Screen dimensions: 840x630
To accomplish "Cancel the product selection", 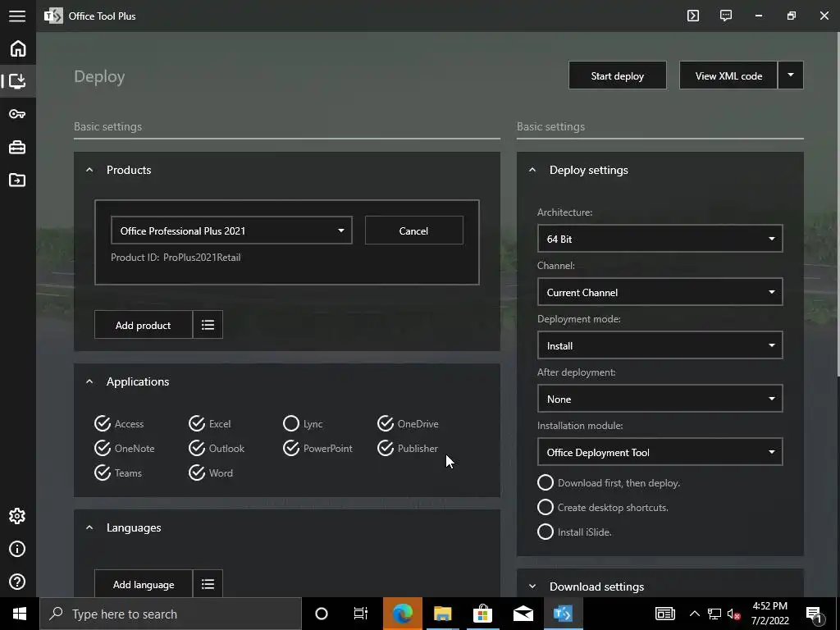I will [x=413, y=231].
